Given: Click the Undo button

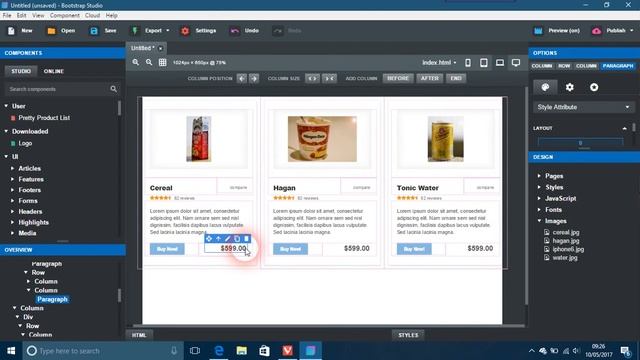Looking at the screenshot, I should point(244,31).
